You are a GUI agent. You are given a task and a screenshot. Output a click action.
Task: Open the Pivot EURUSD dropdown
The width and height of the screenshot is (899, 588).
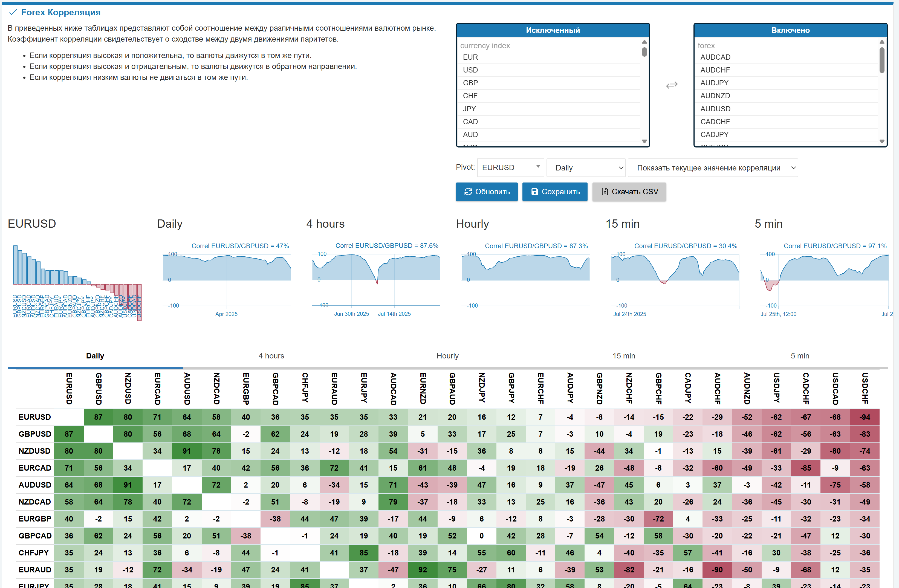pos(510,167)
